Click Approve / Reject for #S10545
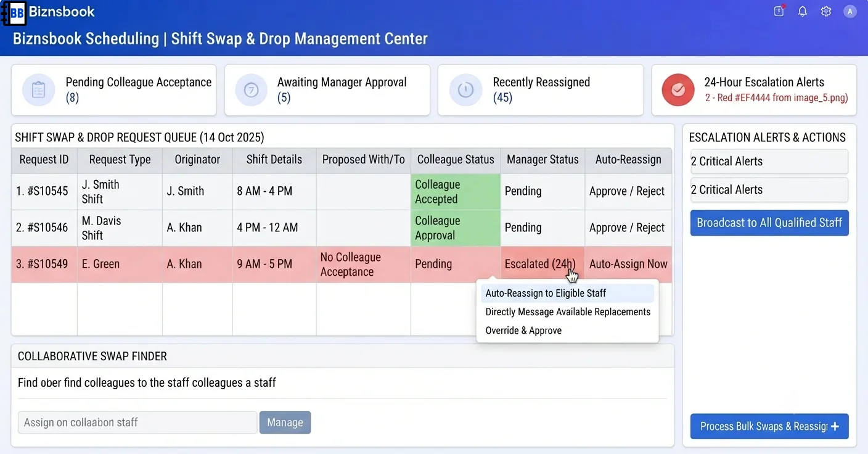868x454 pixels. click(x=627, y=191)
